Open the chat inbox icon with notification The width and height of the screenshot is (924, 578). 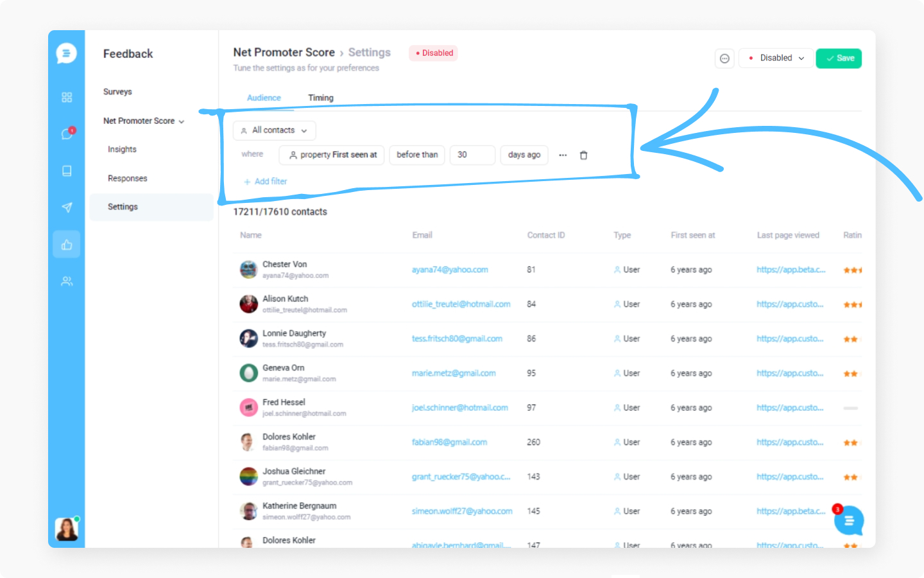click(x=67, y=134)
